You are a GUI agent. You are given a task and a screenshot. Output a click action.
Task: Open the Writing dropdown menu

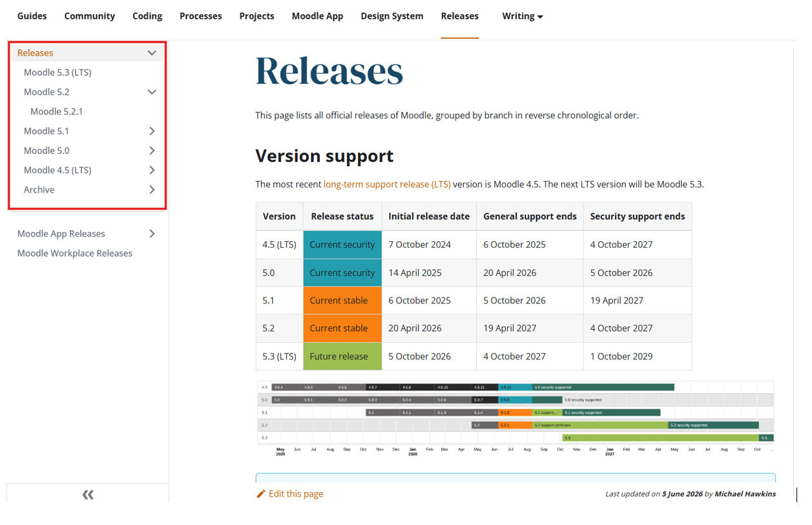[523, 16]
